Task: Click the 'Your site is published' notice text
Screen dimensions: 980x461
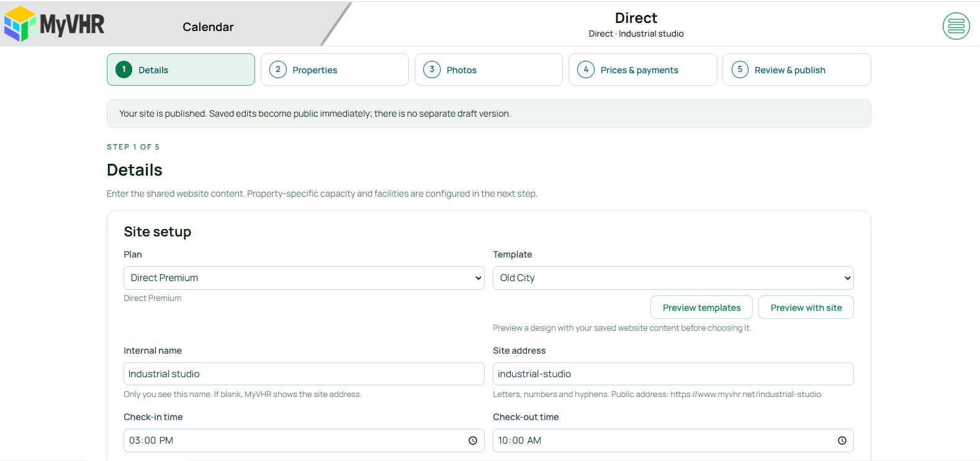Action: 315,114
